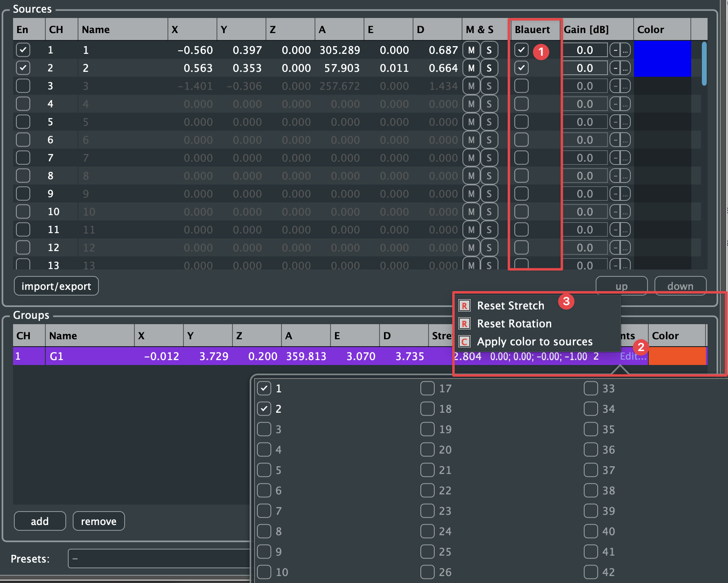Mute source 5 with its M button
Viewport: 728px width, 583px height.
tap(471, 122)
